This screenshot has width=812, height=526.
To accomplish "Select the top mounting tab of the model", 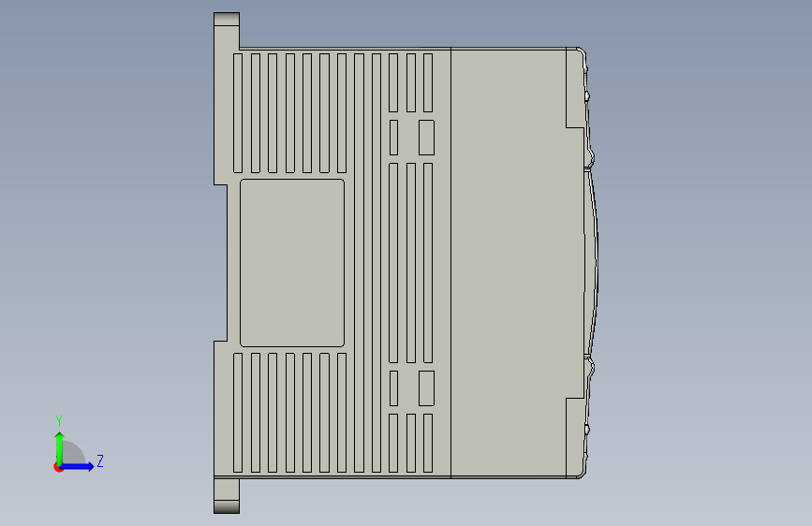I will point(227,30).
